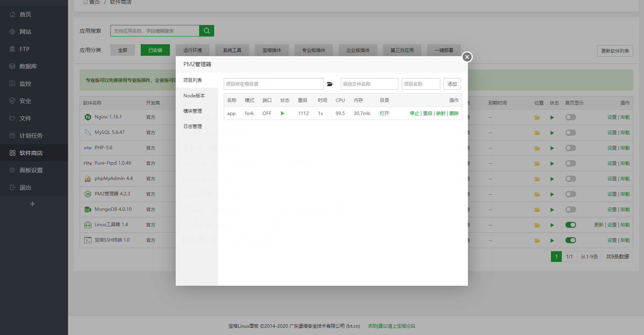Open the 宝塔论坛 help link in footer

[391, 326]
